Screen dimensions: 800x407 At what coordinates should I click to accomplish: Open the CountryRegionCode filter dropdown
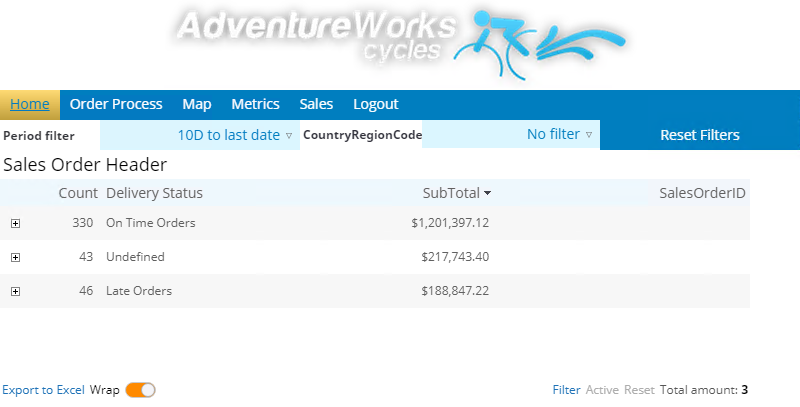pyautogui.click(x=559, y=134)
